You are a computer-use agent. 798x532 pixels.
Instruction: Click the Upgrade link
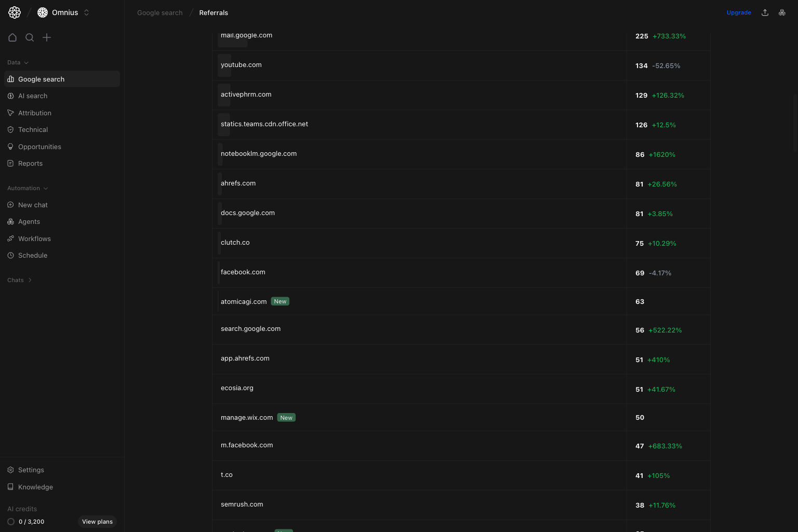pyautogui.click(x=739, y=12)
